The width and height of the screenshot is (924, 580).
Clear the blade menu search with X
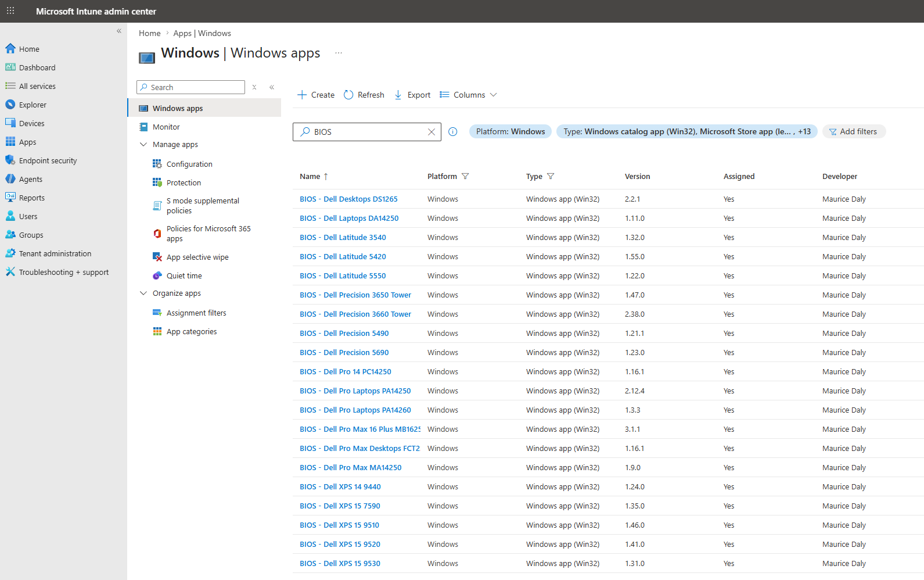click(254, 87)
